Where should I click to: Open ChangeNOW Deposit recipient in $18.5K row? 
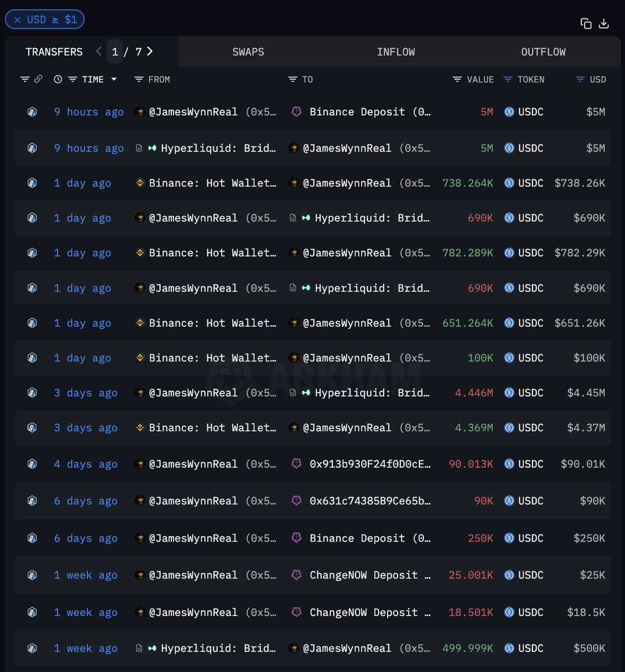[x=370, y=613]
